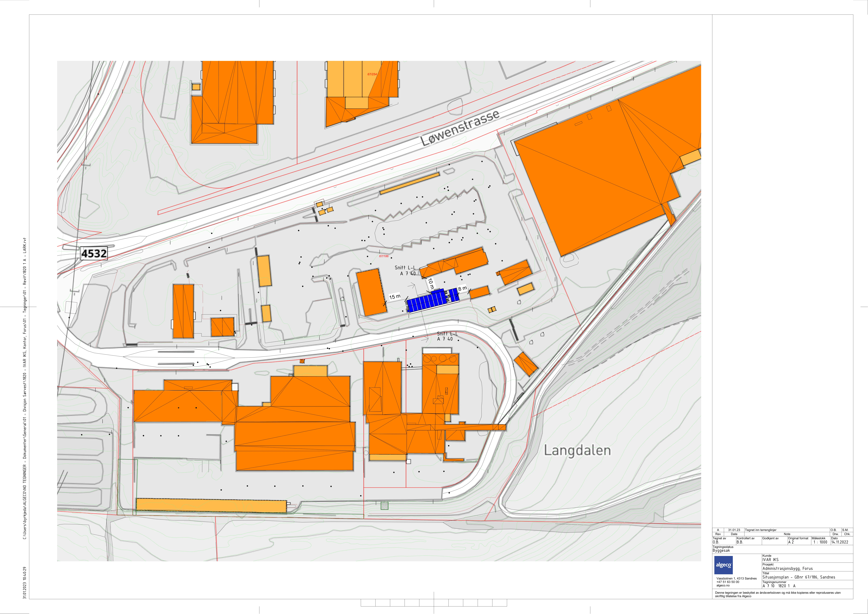
Task: Click the red 67/254 parcel number
Action: [x=372, y=74]
